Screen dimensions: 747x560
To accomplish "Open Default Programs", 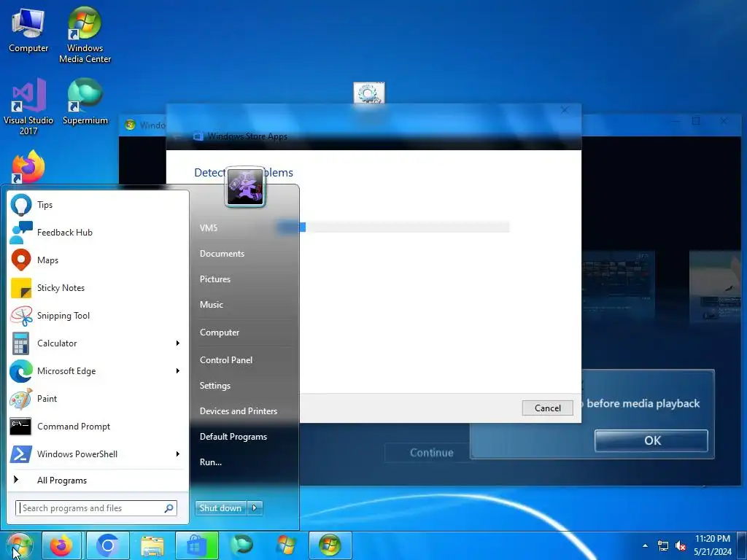I will pyautogui.click(x=233, y=437).
